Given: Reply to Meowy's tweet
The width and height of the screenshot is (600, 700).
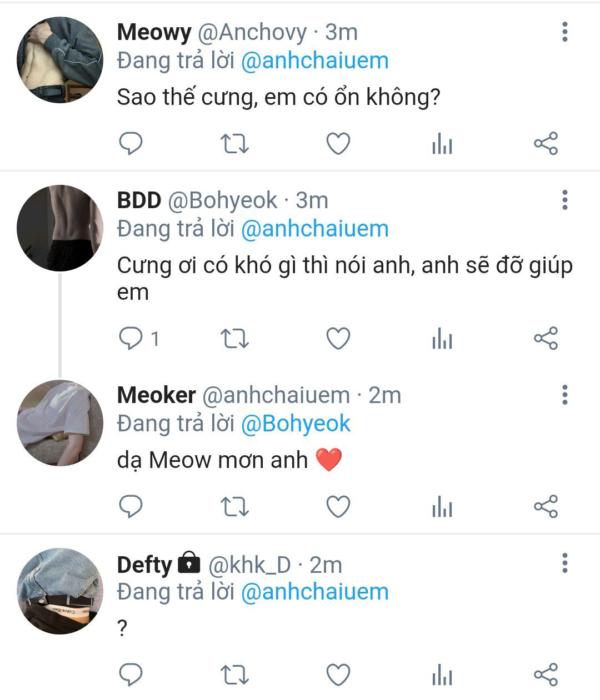Looking at the screenshot, I should point(131,144).
